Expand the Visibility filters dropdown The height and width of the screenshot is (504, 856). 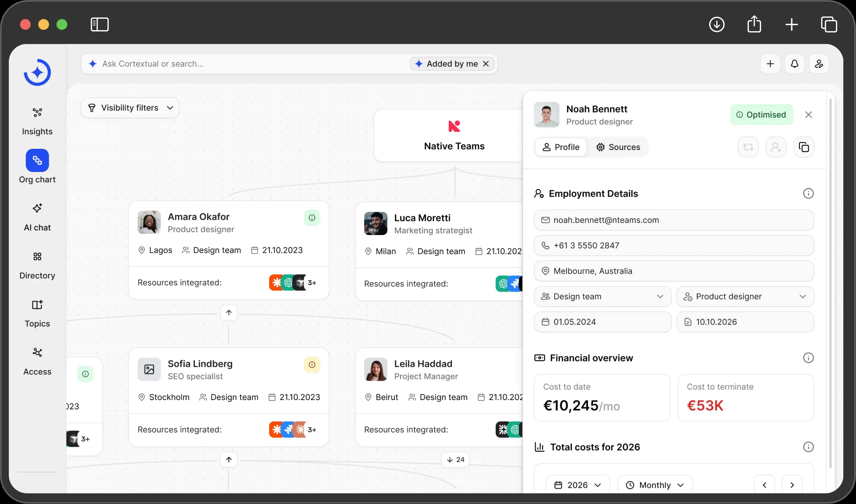pos(129,108)
